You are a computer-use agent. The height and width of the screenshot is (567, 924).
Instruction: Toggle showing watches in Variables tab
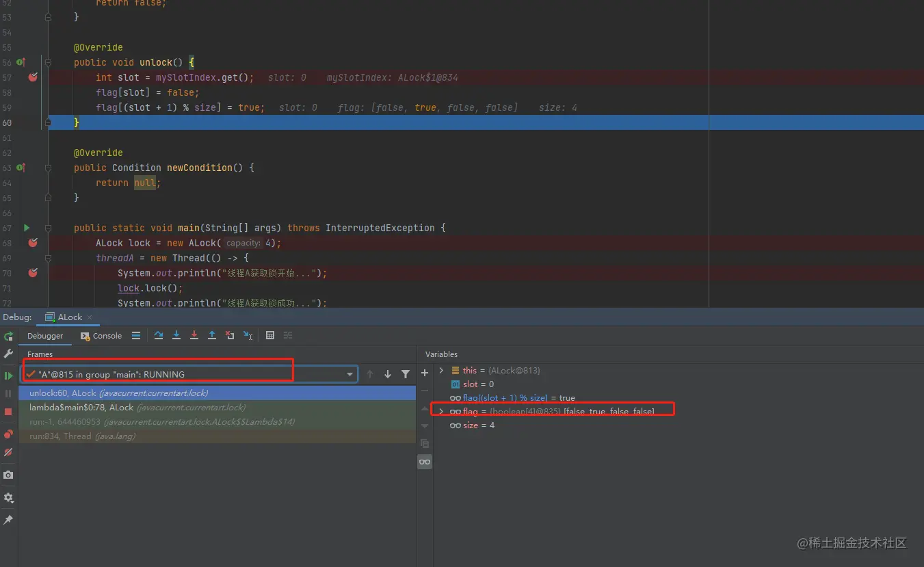[x=425, y=462]
